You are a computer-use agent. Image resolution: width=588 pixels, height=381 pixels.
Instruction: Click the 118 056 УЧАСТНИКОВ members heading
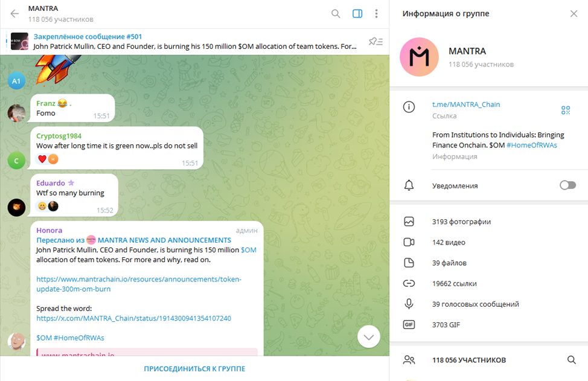click(x=469, y=360)
